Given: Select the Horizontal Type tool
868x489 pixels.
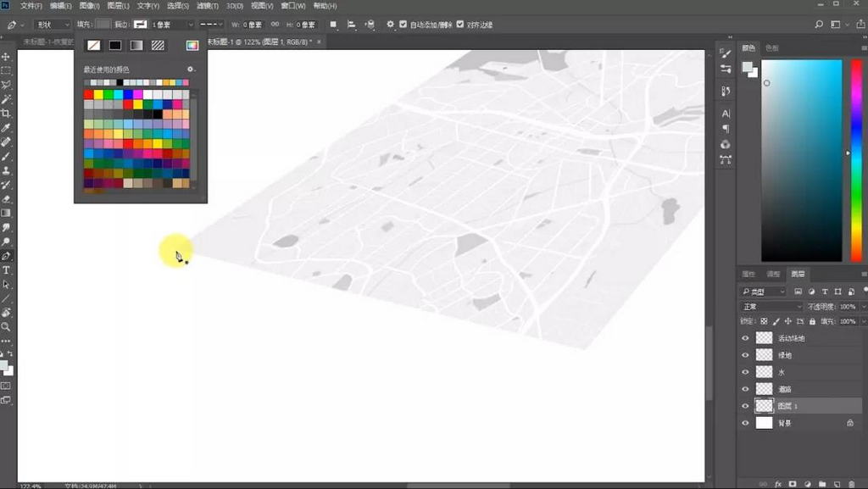Looking at the screenshot, I should point(6,270).
